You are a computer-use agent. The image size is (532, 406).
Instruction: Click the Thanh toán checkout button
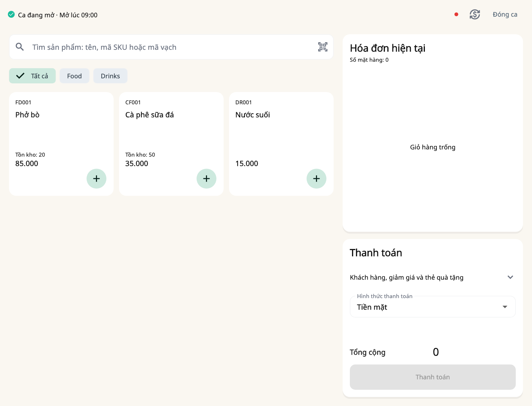(x=432, y=377)
